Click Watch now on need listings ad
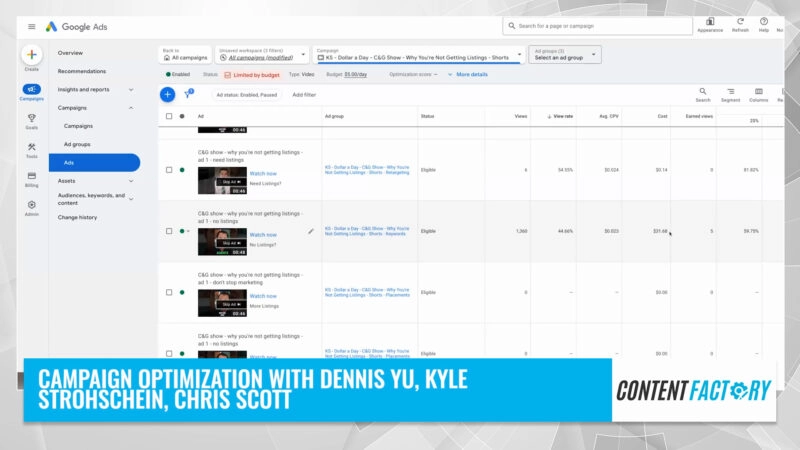The width and height of the screenshot is (800, 450). (263, 173)
